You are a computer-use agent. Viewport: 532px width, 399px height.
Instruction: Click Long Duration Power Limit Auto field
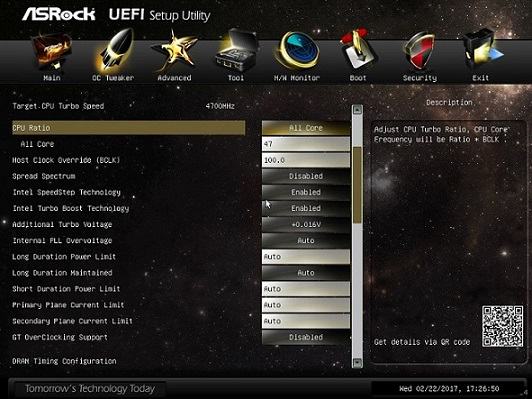(x=306, y=256)
